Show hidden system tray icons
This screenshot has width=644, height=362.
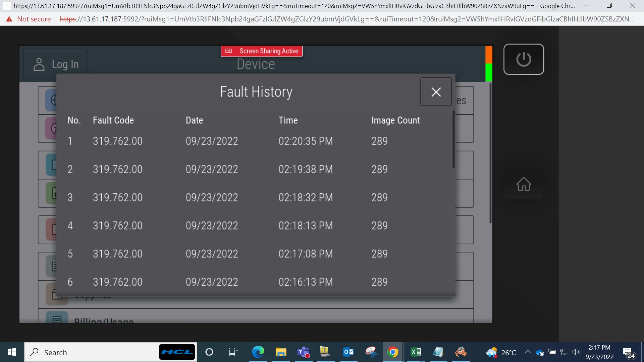point(528,352)
